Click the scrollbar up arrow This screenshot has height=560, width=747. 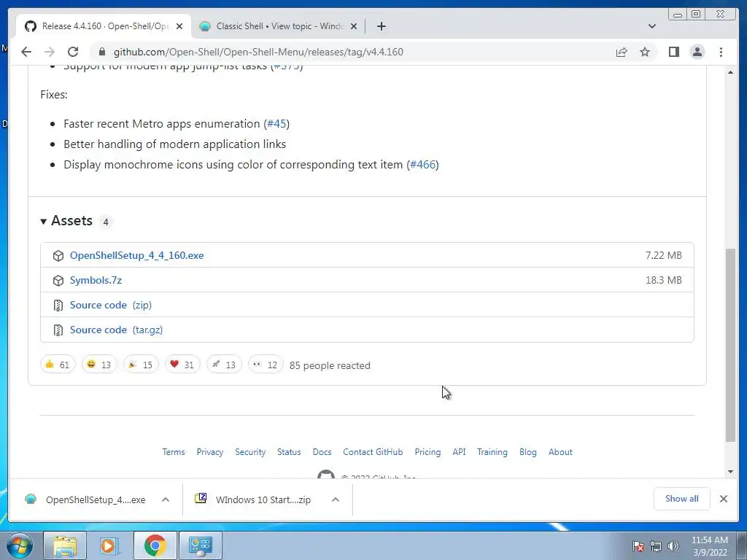pos(731,72)
